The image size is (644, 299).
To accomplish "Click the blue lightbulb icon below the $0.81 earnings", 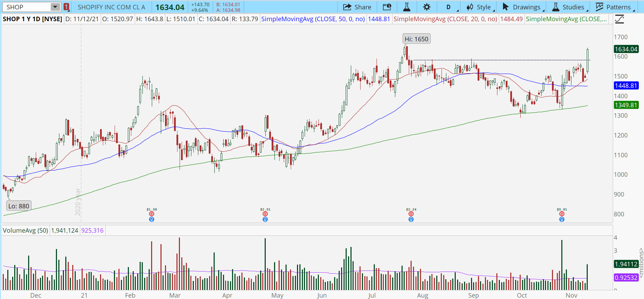I will [562, 219].
